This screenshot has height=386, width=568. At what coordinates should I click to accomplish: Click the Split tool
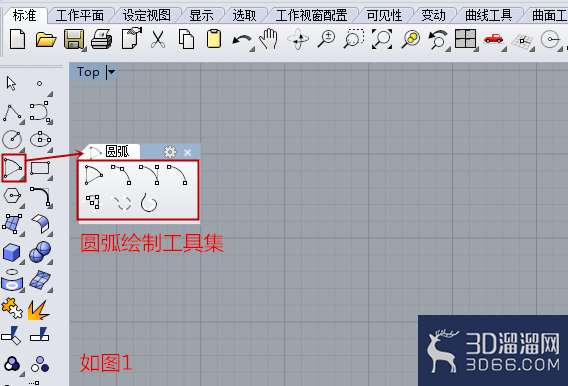coord(40,335)
